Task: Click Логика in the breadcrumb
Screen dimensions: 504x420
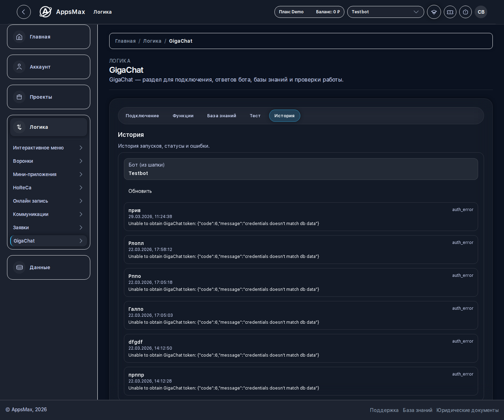Action: point(152,41)
